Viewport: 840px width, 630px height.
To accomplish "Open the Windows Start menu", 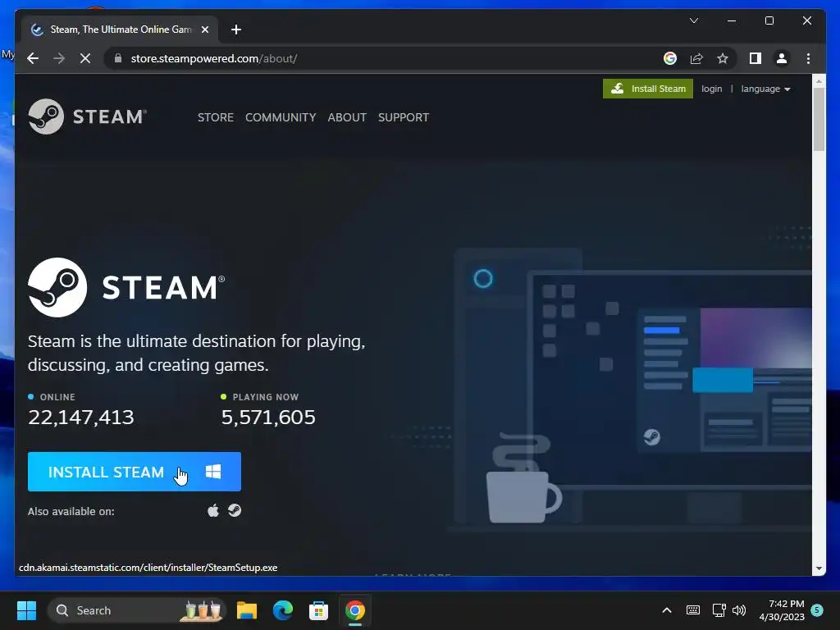I will [26, 610].
